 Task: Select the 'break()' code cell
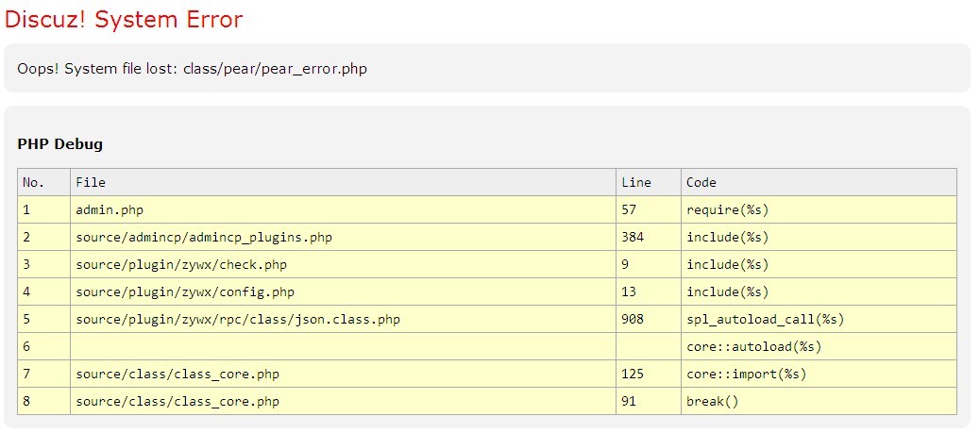click(x=819, y=401)
